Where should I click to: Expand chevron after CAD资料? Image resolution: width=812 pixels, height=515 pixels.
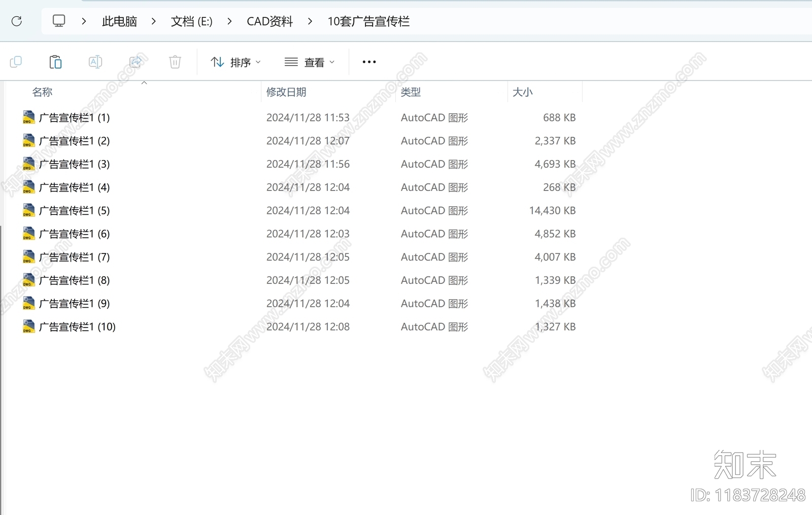coord(310,21)
